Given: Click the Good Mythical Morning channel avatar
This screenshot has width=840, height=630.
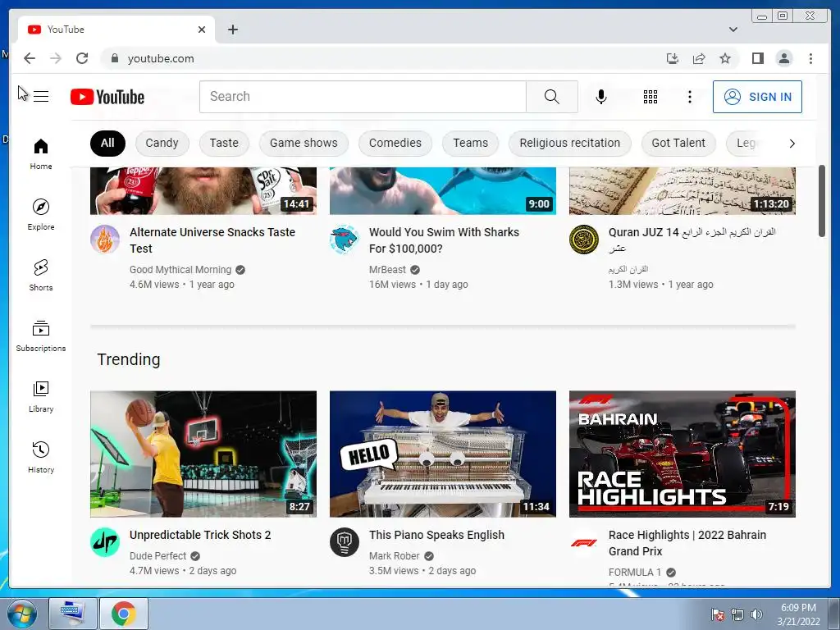Looking at the screenshot, I should pyautogui.click(x=105, y=240).
